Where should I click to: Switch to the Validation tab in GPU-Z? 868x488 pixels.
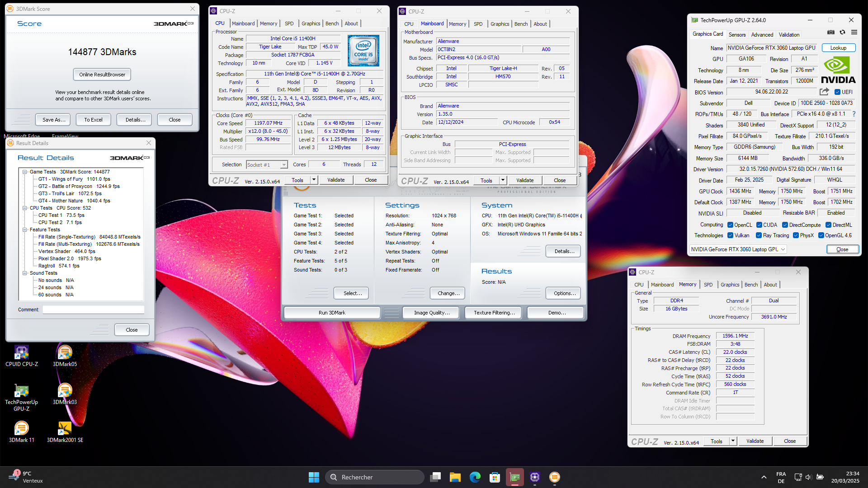click(789, 35)
